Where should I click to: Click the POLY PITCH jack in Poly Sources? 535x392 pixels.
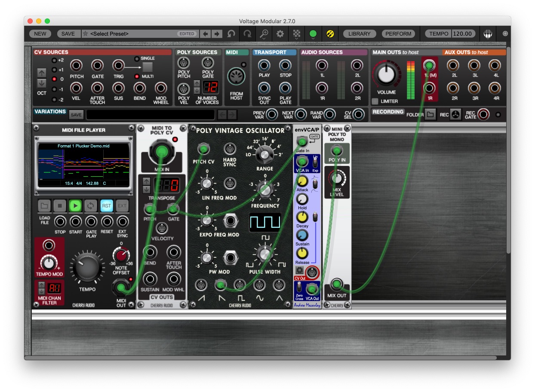tap(184, 63)
